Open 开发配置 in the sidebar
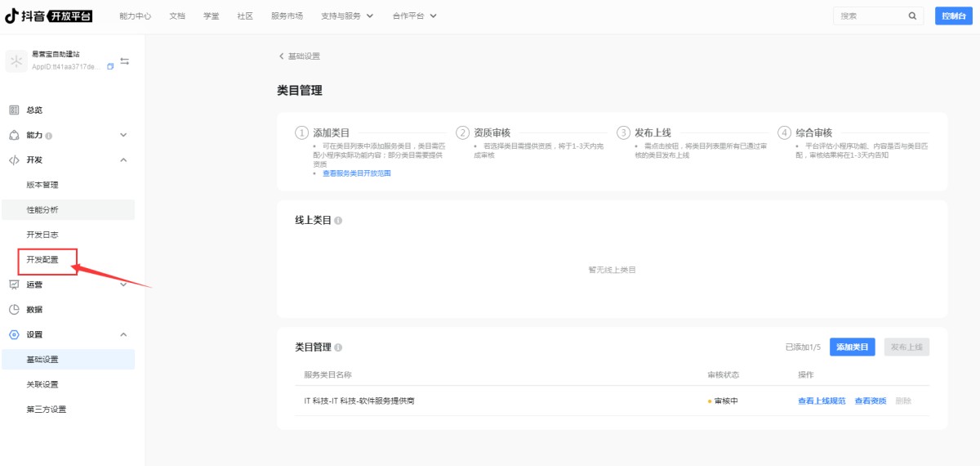Screen dimensions: 980x466 point(42,260)
